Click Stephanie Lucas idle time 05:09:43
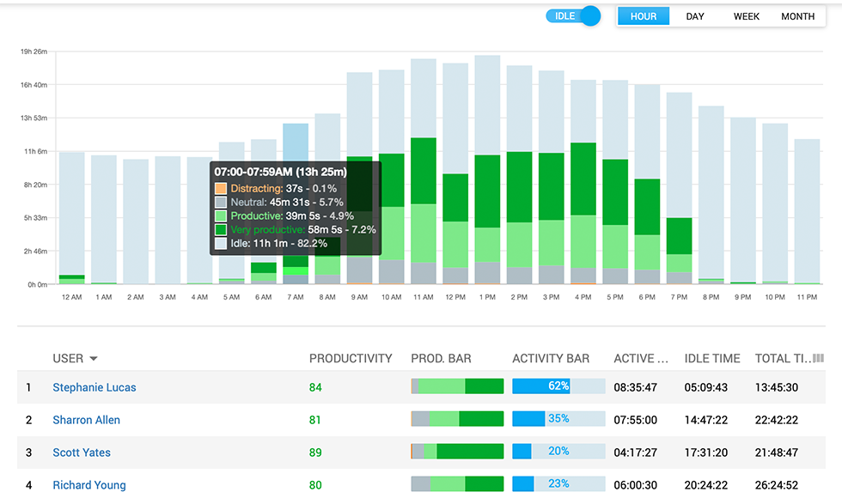Viewport: 842px width, 504px height. pos(705,387)
